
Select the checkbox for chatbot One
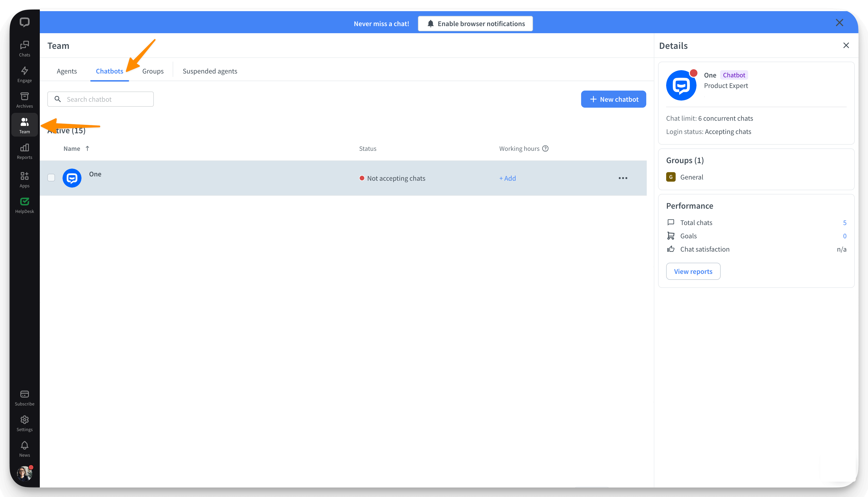51,178
